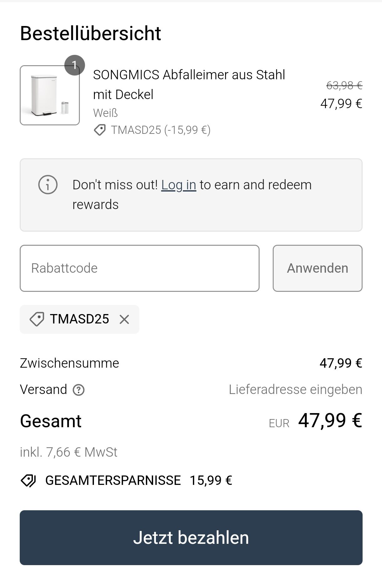This screenshot has height=588, width=382.
Task: Click the info icon in rewards banner
Action: (x=48, y=185)
